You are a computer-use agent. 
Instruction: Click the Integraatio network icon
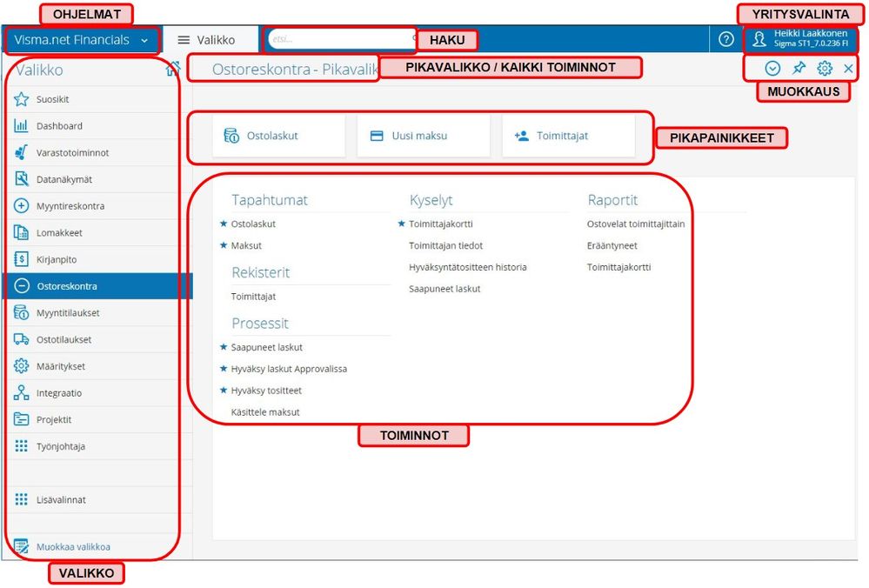point(21,392)
